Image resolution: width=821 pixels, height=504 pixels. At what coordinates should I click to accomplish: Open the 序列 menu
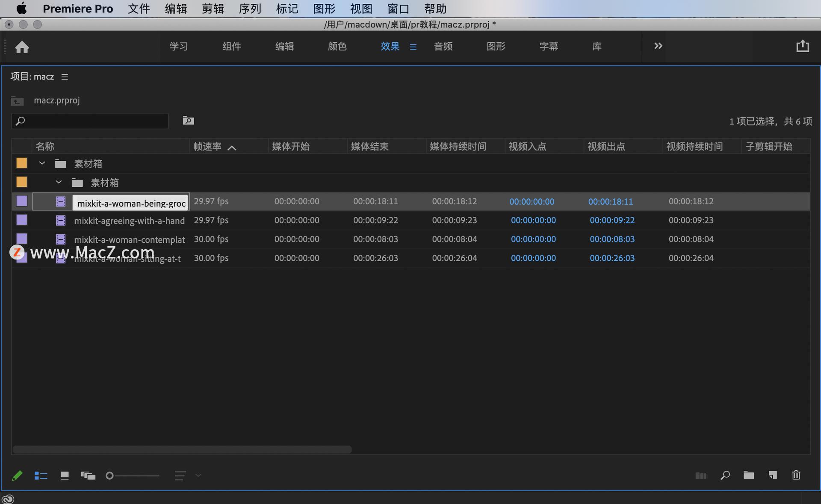[x=250, y=9]
